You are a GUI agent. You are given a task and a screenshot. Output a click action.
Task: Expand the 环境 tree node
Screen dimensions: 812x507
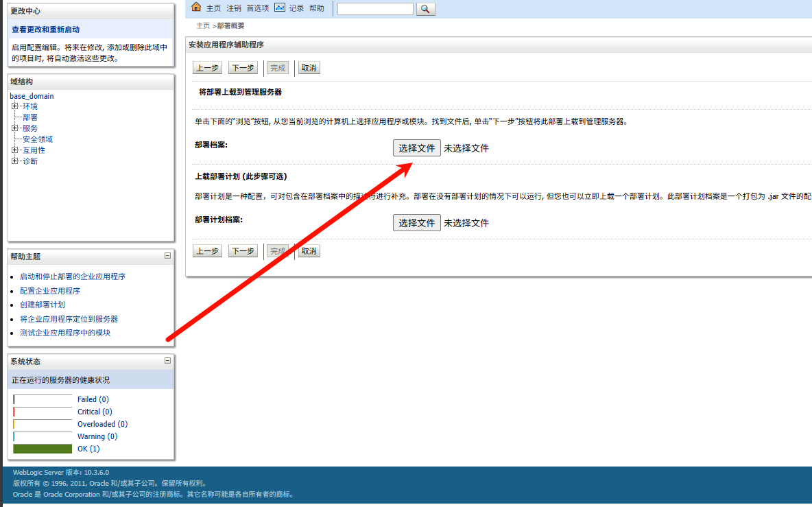click(x=14, y=106)
